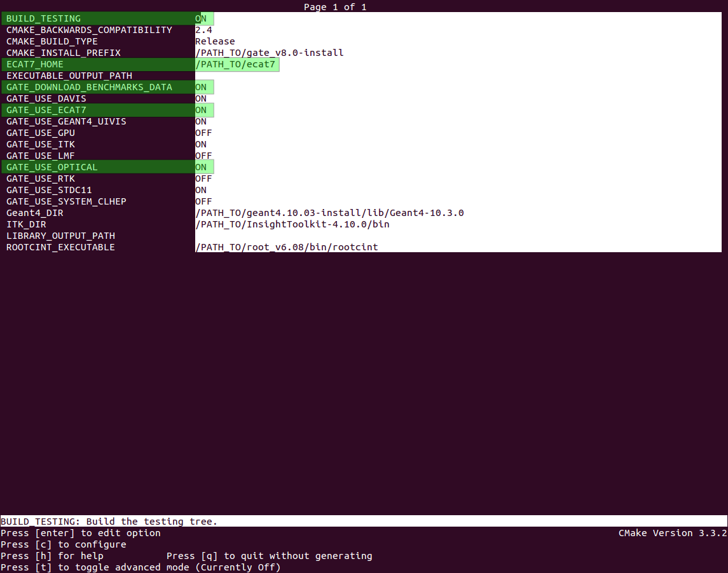Toggle the GATE_USE_STDC11 ON value
The width and height of the screenshot is (728, 573).
(201, 190)
